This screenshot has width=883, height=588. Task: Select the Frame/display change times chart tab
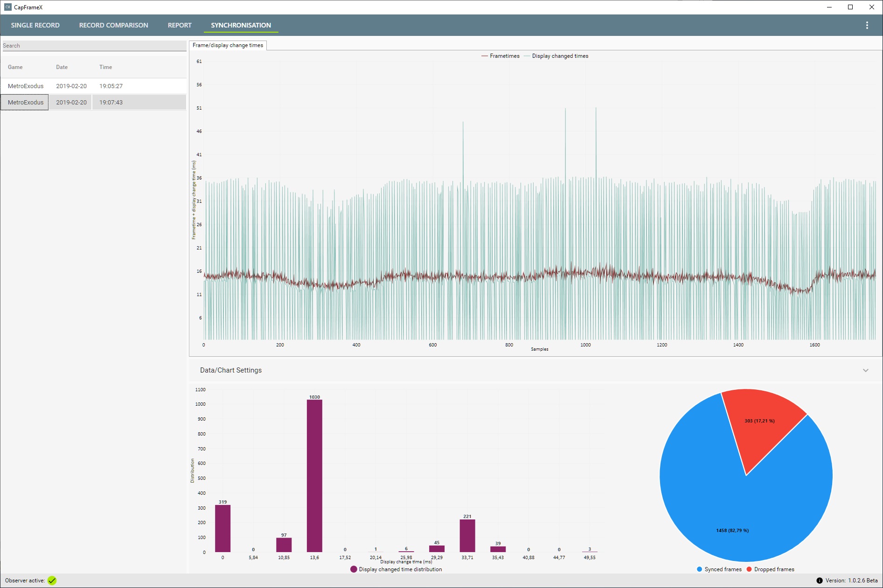228,45
